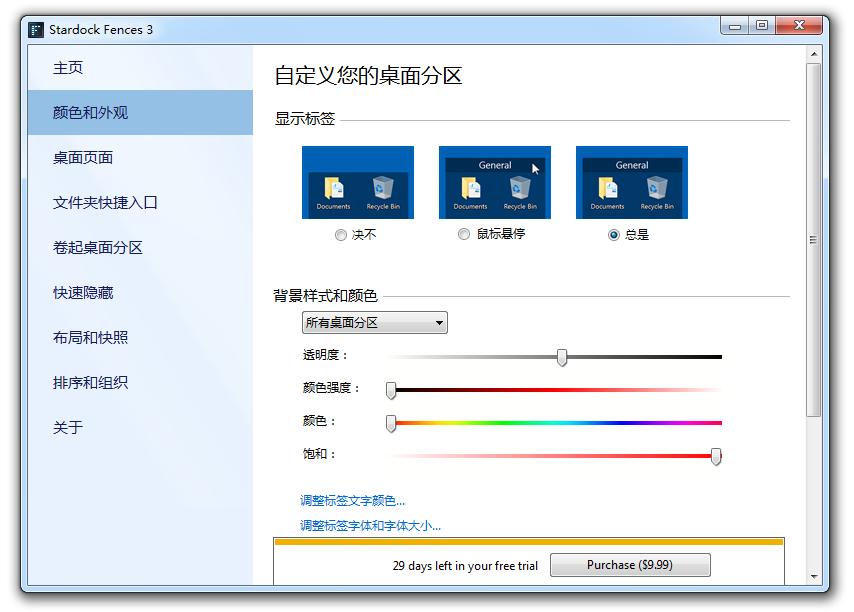Screen dimensions: 854x612
Task: Select 颜色和外观 in the sidebar
Action: [140, 113]
